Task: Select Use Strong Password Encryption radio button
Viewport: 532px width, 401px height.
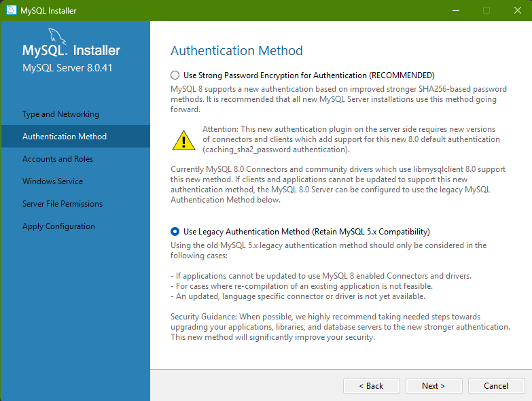Action: pos(175,75)
